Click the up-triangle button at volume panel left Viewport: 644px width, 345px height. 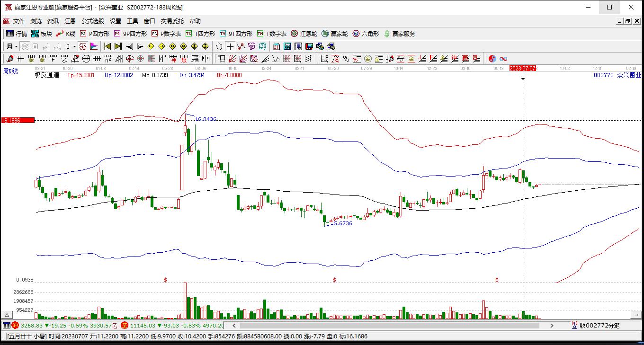7,315
